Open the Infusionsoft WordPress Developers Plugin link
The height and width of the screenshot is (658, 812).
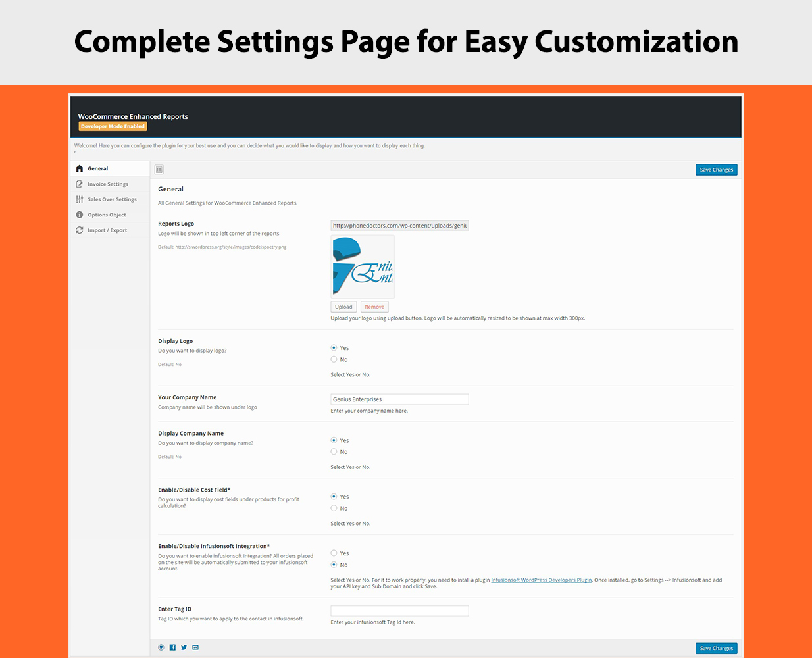[x=542, y=580]
